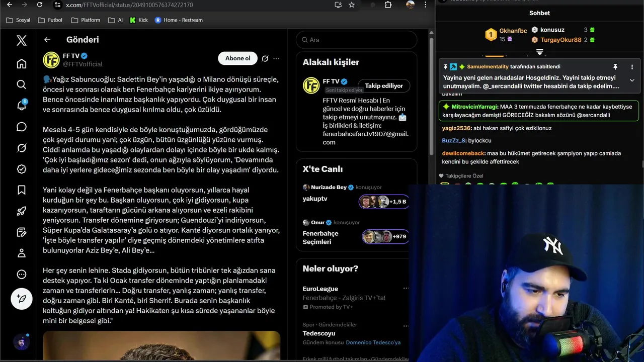The image size is (644, 362).
Task: Click TurgayOkur88 in the chat leaderboard
Action: 560,40
